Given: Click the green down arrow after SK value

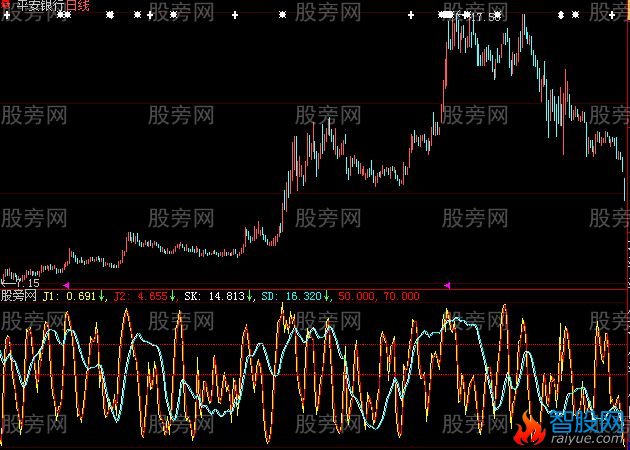Looking at the screenshot, I should (249, 297).
